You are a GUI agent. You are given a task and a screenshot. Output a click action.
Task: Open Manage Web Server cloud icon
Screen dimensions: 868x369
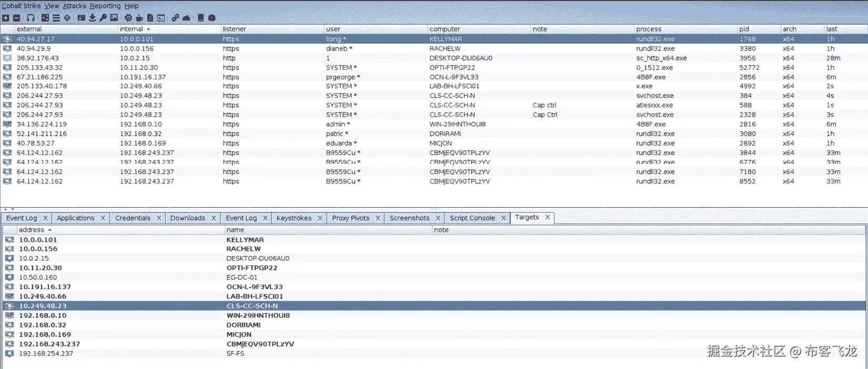tap(186, 18)
